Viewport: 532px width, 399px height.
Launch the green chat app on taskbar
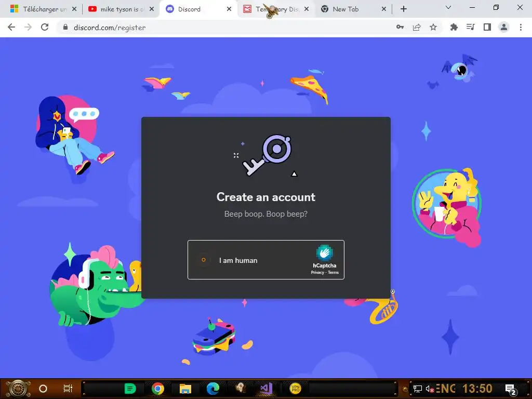point(130,389)
